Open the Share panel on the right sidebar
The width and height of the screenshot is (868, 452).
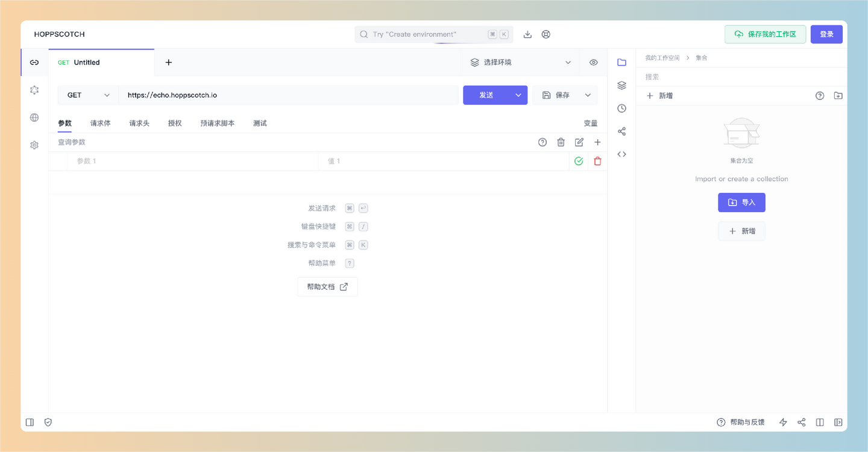[x=621, y=131]
